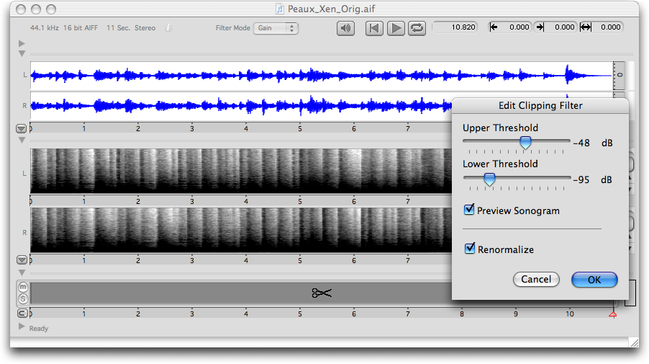Click the '16 bit AIFF' format text
The width and height of the screenshot is (649, 364).
(81, 28)
